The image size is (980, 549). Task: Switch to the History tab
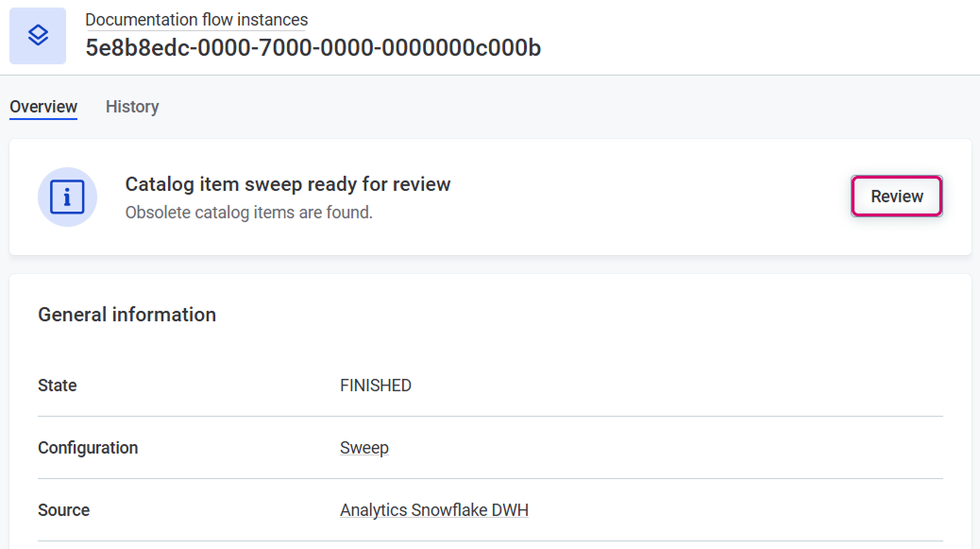pyautogui.click(x=132, y=107)
